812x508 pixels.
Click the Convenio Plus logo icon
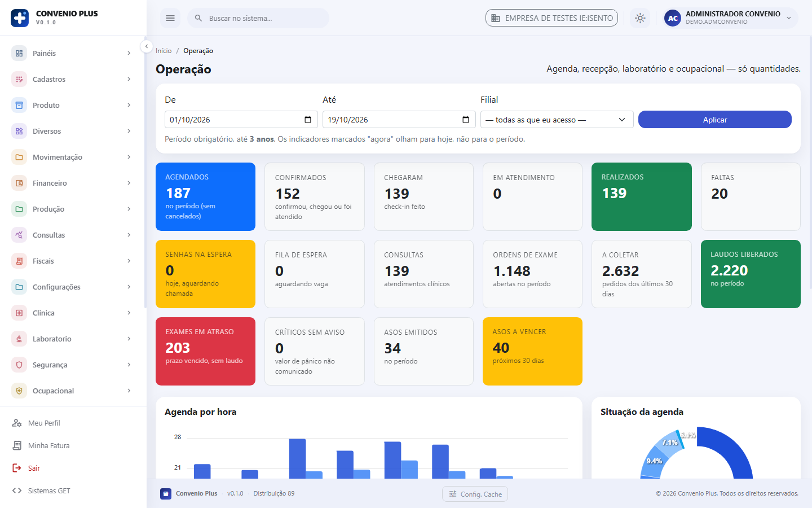click(20, 18)
